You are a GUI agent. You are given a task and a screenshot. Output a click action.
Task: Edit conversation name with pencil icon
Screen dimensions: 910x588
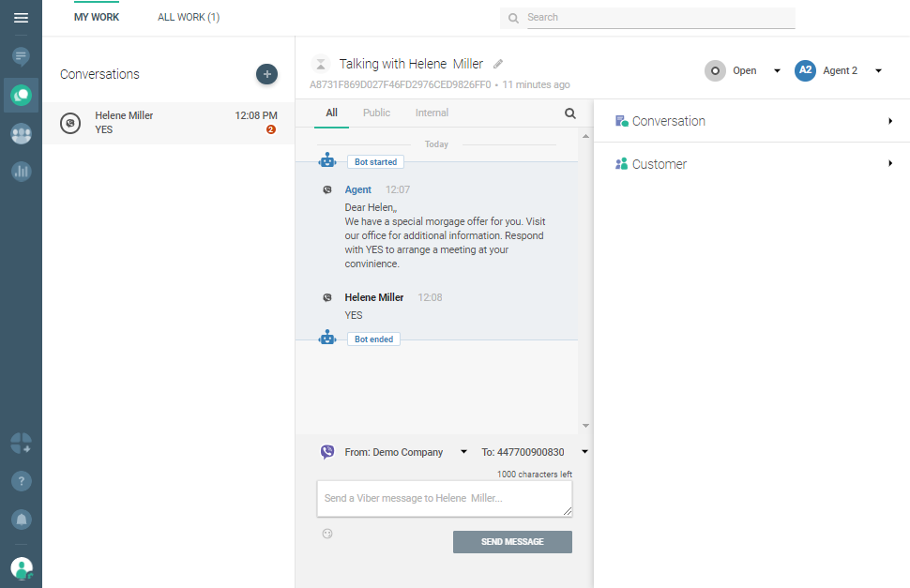click(498, 65)
